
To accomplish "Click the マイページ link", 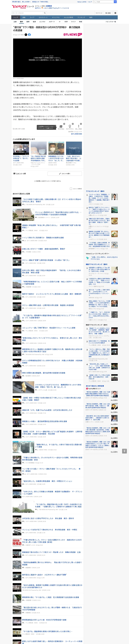I will (x=99, y=13).
